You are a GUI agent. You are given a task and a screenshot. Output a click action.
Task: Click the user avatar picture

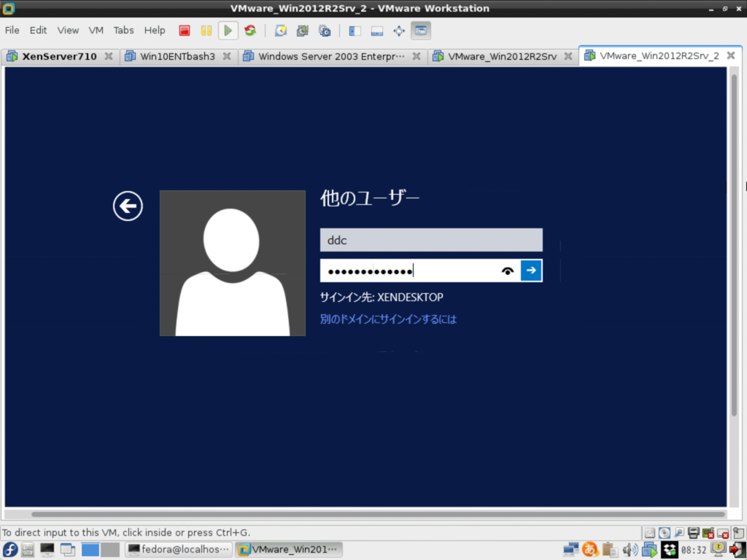233,262
